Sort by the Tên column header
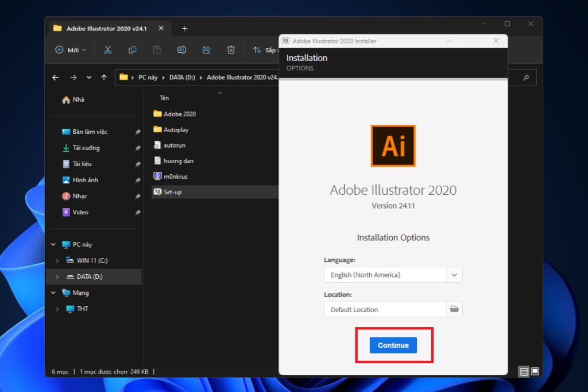 click(164, 98)
